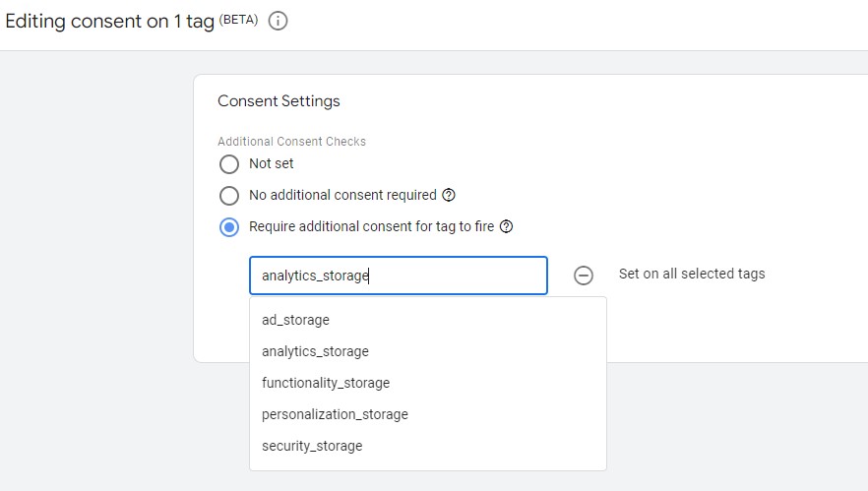Select functionality_storage from the dropdown
The height and width of the screenshot is (491, 868).
click(x=326, y=383)
